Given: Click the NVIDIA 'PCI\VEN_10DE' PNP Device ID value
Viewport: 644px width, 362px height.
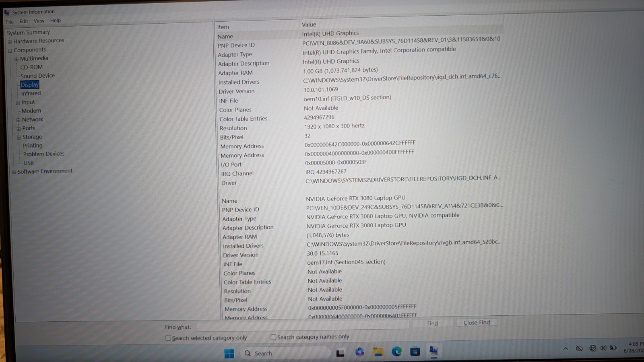Looking at the screenshot, I should click(x=405, y=206).
